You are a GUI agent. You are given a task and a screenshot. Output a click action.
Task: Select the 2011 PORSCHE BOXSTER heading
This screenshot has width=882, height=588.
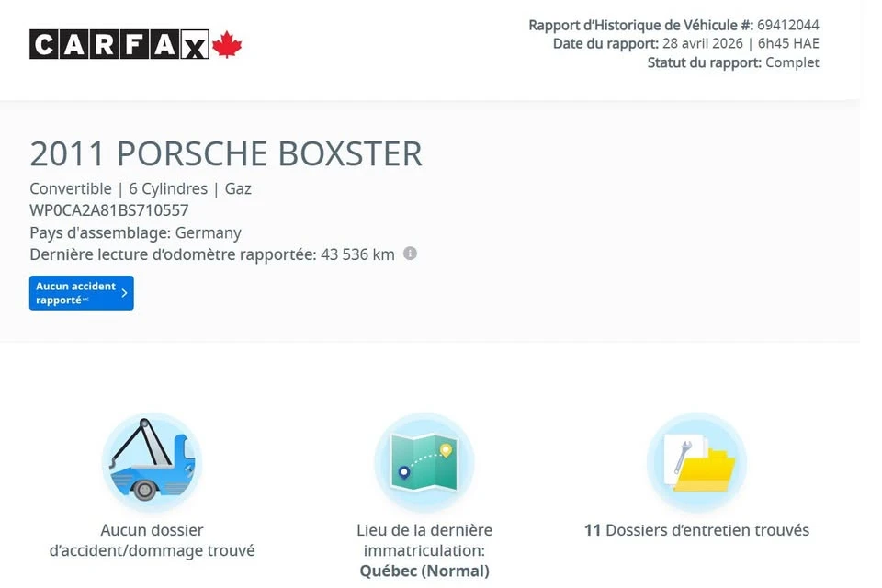[226, 153]
